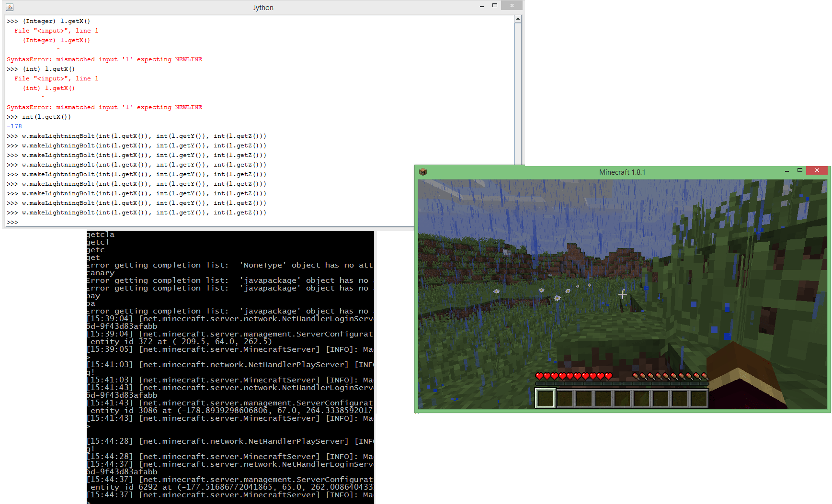Close the Minecraft 1.8.1 window
Screen dimensions: 832x504
[x=817, y=170]
